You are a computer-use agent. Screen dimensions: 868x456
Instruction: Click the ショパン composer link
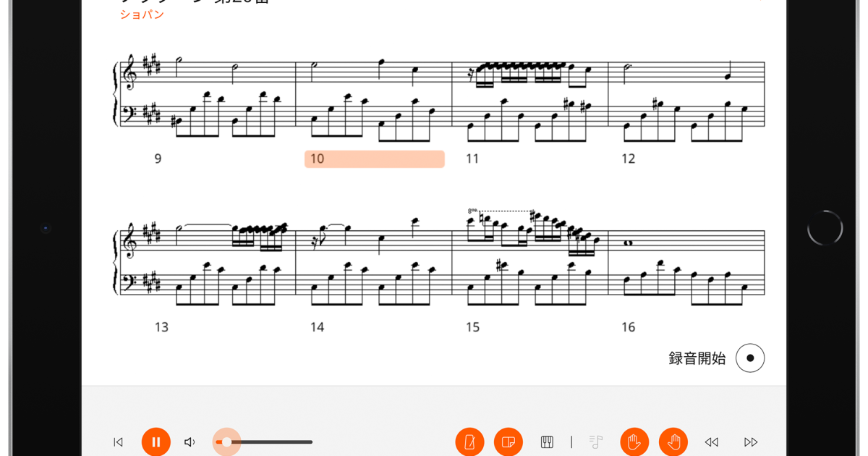[142, 14]
